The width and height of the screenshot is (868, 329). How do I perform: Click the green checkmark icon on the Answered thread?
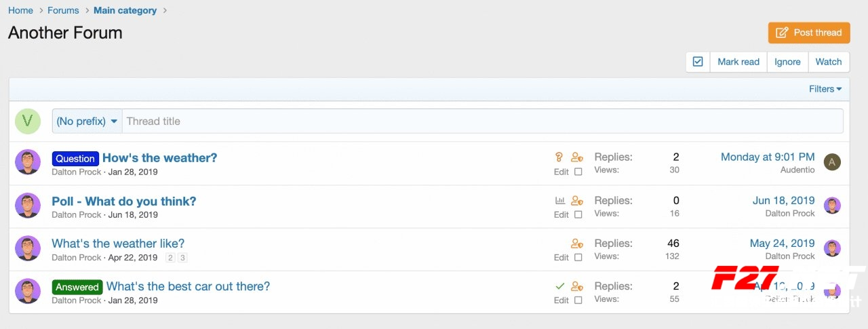(559, 286)
